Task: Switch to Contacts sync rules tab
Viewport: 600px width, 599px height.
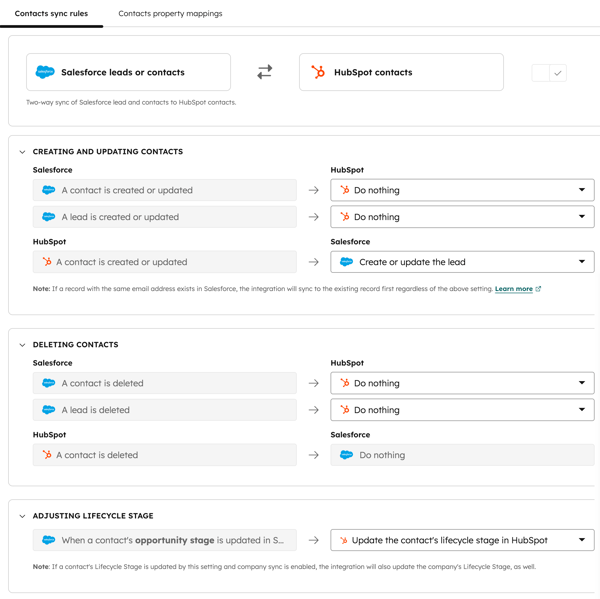Action: point(51,13)
